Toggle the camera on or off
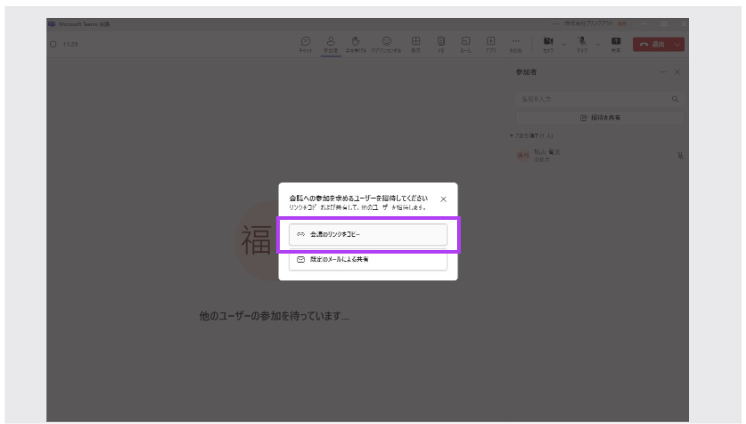The image size is (746, 424). click(549, 44)
